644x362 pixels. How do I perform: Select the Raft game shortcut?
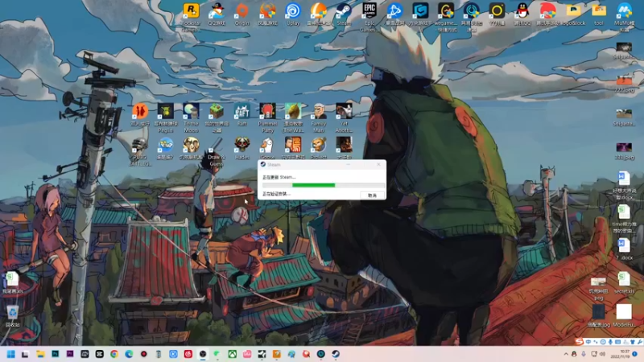(x=242, y=115)
